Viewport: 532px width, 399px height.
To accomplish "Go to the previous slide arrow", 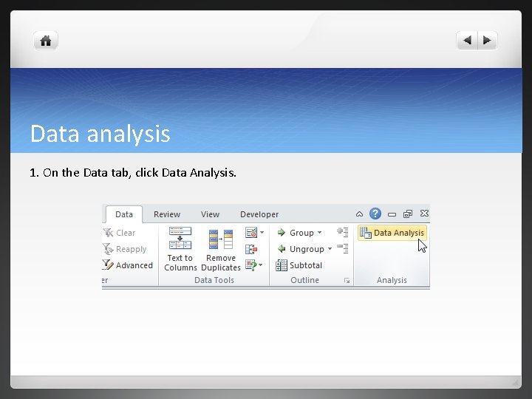I will [x=467, y=41].
